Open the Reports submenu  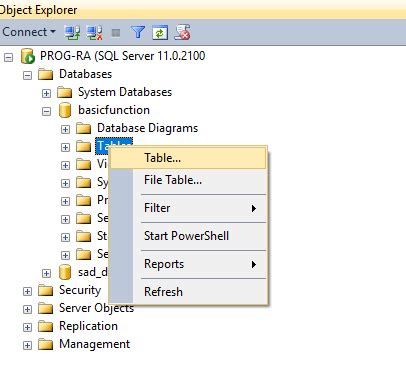point(188,264)
